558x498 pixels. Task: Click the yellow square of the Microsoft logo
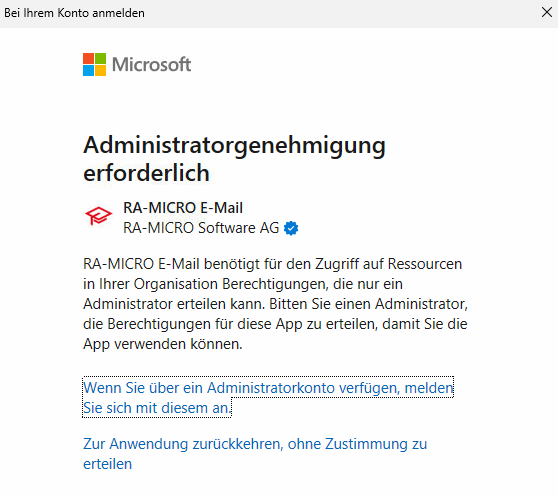pos(100,70)
